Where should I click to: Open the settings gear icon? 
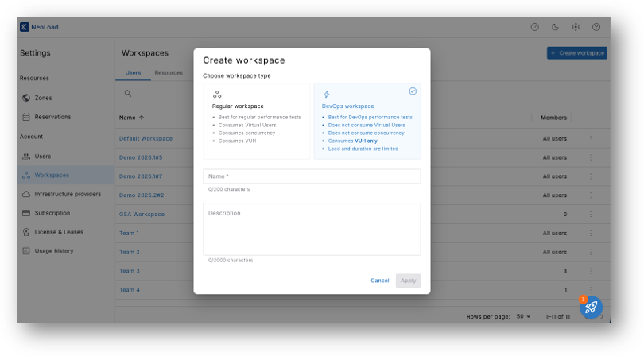click(576, 27)
